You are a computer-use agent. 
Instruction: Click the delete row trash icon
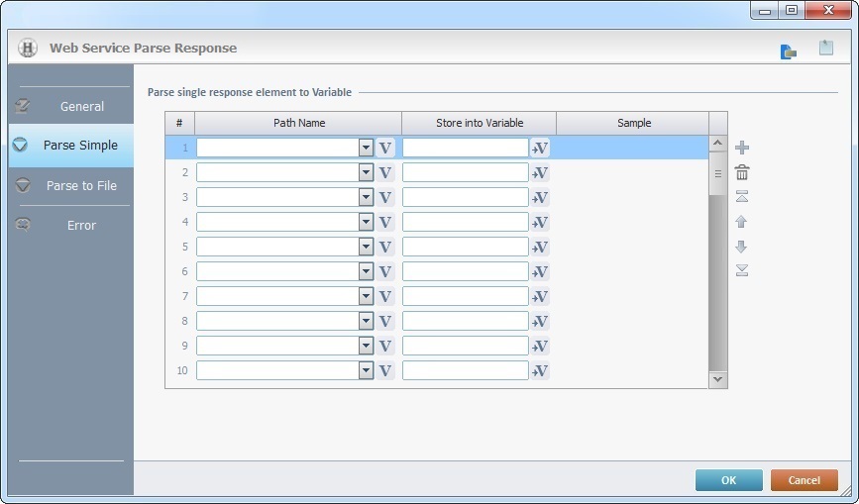point(742,172)
